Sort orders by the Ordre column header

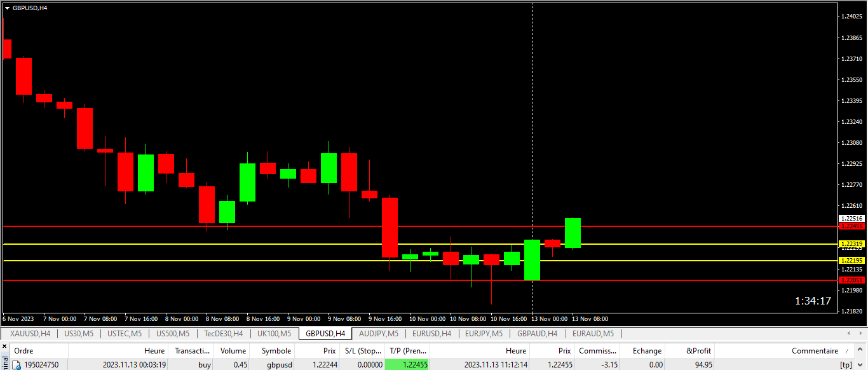coord(39,351)
